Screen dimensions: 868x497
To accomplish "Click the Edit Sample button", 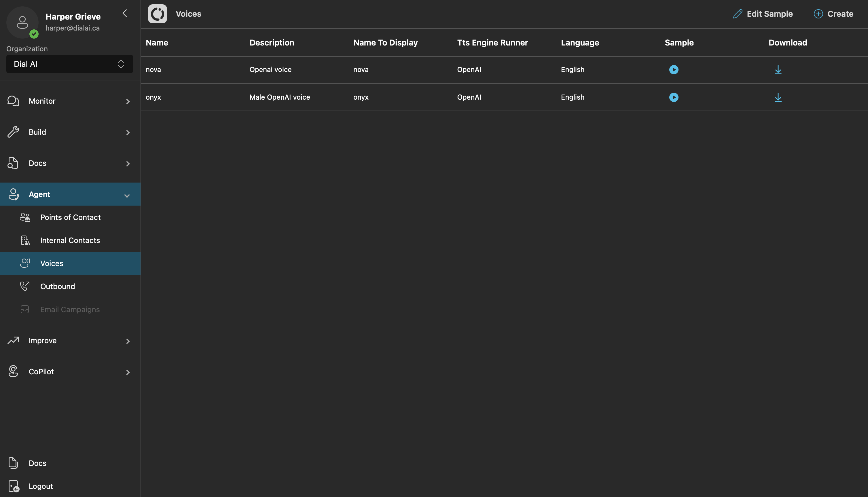I will click(763, 14).
